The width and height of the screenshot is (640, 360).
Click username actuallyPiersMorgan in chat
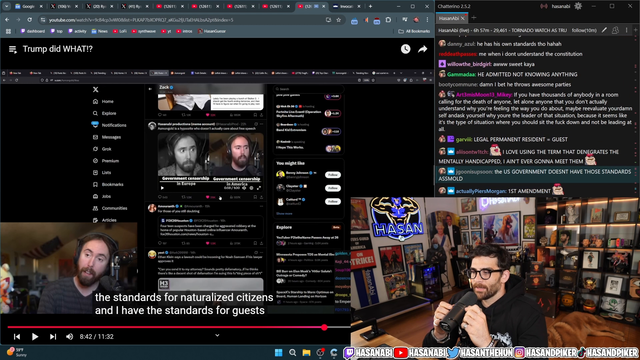point(481,191)
